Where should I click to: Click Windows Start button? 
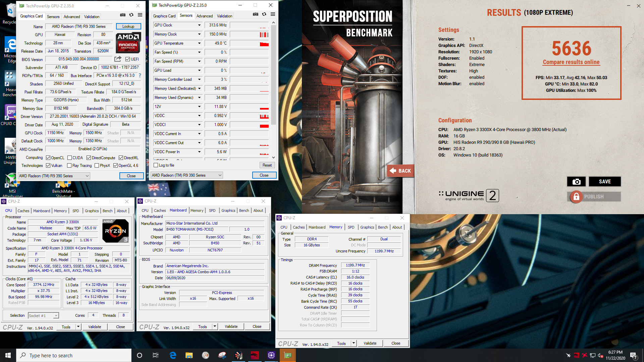point(8,355)
